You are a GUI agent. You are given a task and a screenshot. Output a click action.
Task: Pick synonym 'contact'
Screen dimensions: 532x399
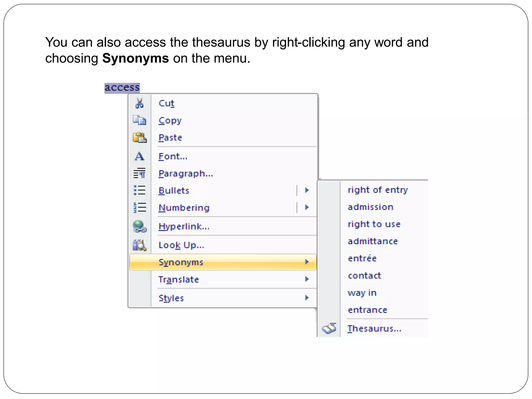(365, 275)
